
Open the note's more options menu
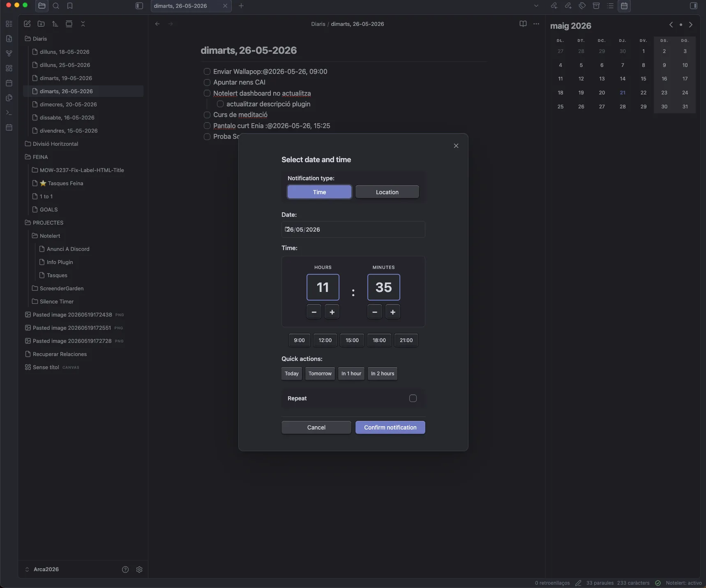point(536,24)
